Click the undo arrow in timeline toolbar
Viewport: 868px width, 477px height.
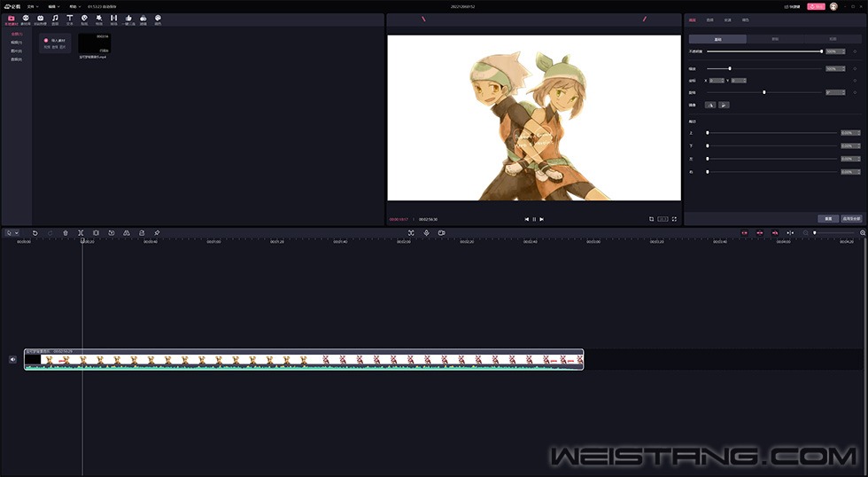pos(35,232)
